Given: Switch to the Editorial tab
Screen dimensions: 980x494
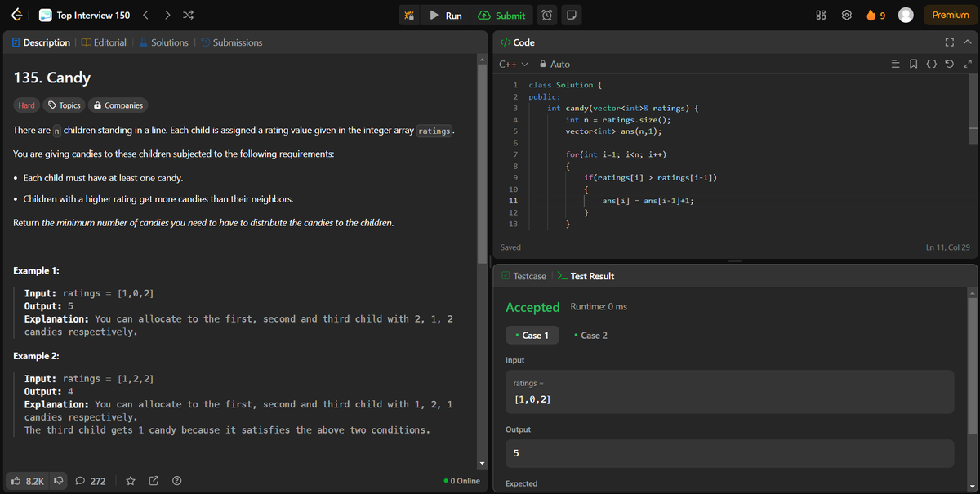Looking at the screenshot, I should click(104, 42).
